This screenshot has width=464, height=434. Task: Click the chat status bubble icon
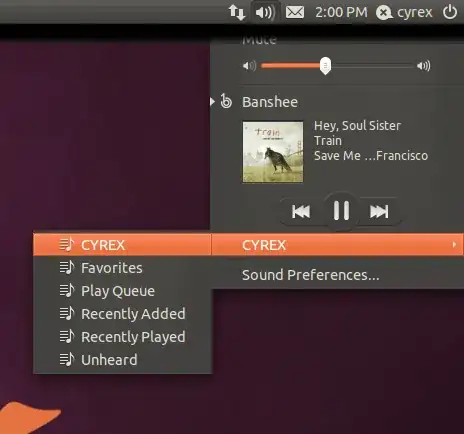tap(384, 13)
